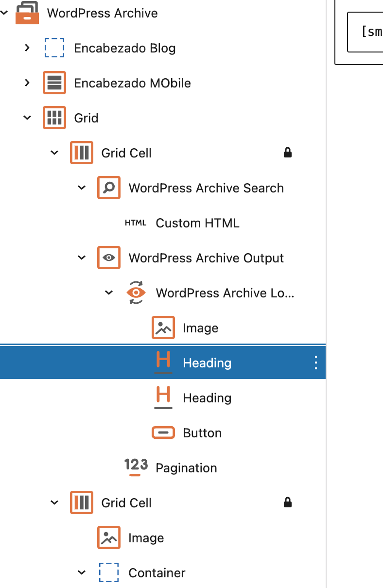Click the Container dashed square icon
Viewport: 383px width, 588px height.
(x=109, y=573)
